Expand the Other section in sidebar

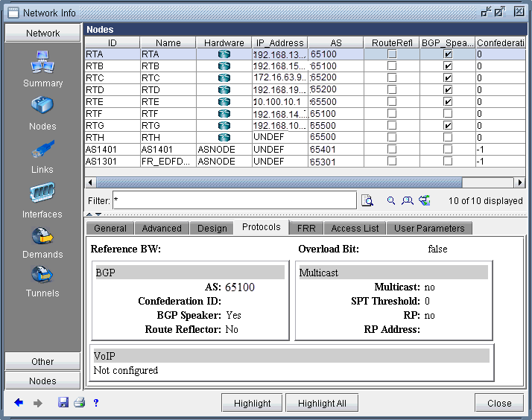42,361
